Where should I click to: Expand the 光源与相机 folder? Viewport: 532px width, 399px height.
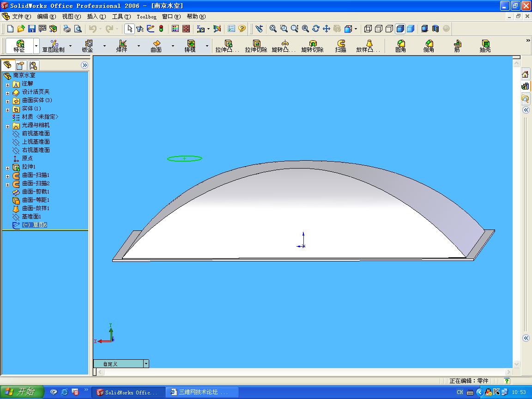pos(7,126)
